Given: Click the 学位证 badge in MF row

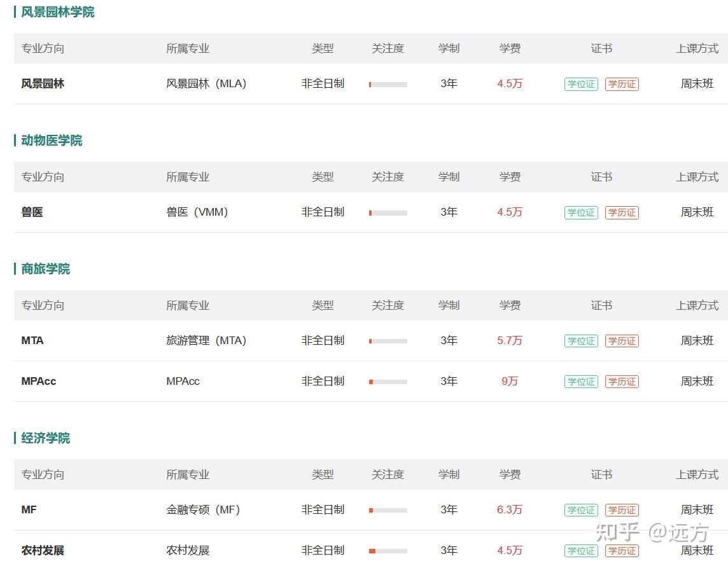Looking at the screenshot, I should [x=581, y=510].
